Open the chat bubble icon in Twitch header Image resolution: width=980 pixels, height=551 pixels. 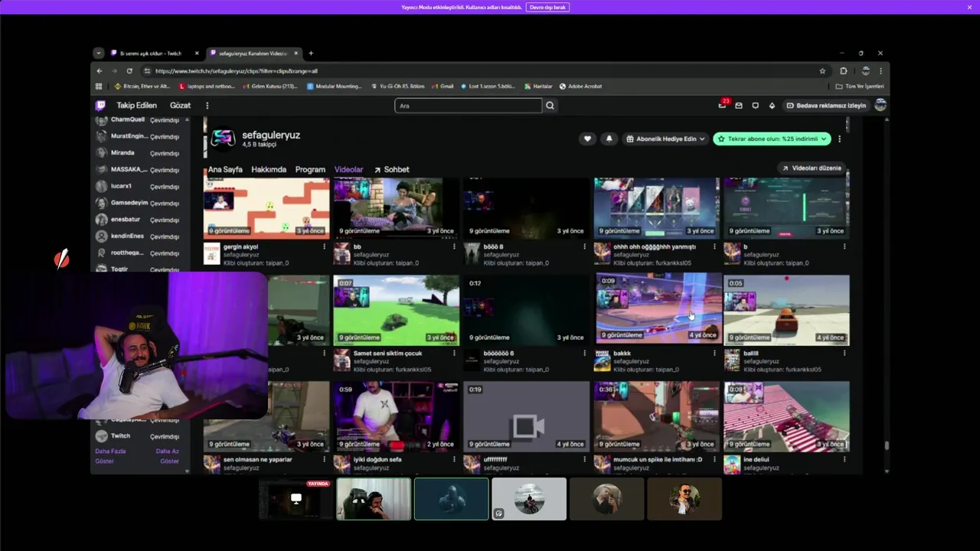755,106
